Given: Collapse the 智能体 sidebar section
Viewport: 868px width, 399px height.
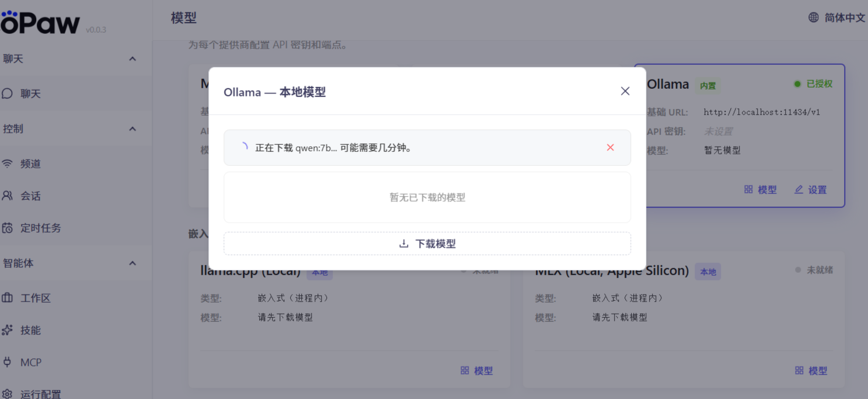Looking at the screenshot, I should (133, 263).
